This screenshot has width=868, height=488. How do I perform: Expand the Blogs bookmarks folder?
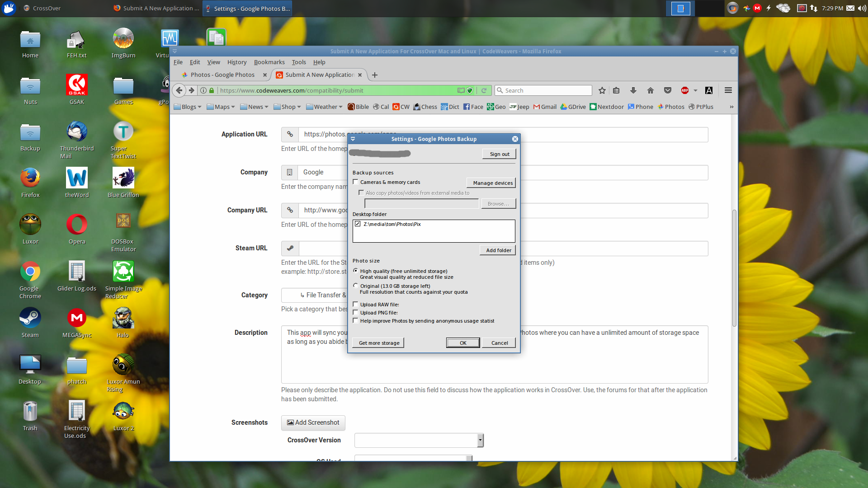pos(187,107)
